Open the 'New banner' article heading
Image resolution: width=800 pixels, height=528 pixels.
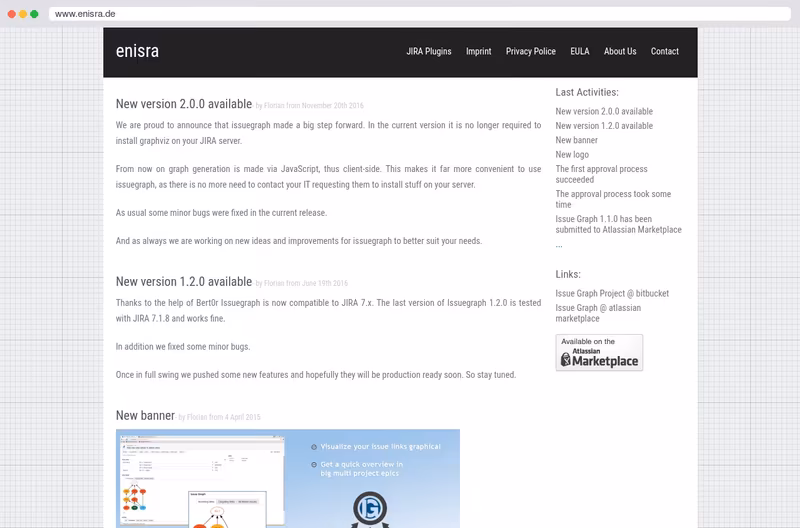tap(145, 415)
